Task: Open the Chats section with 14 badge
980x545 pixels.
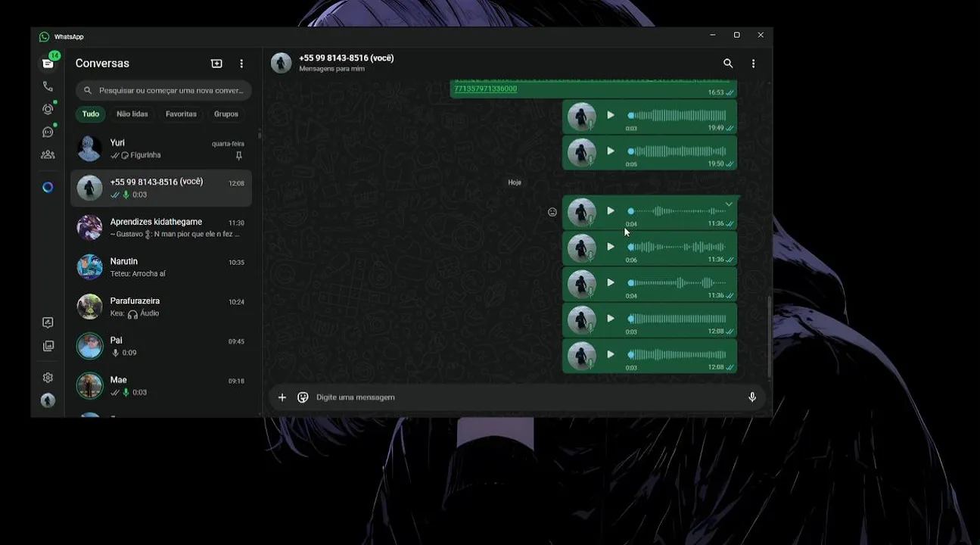Action: 48,63
